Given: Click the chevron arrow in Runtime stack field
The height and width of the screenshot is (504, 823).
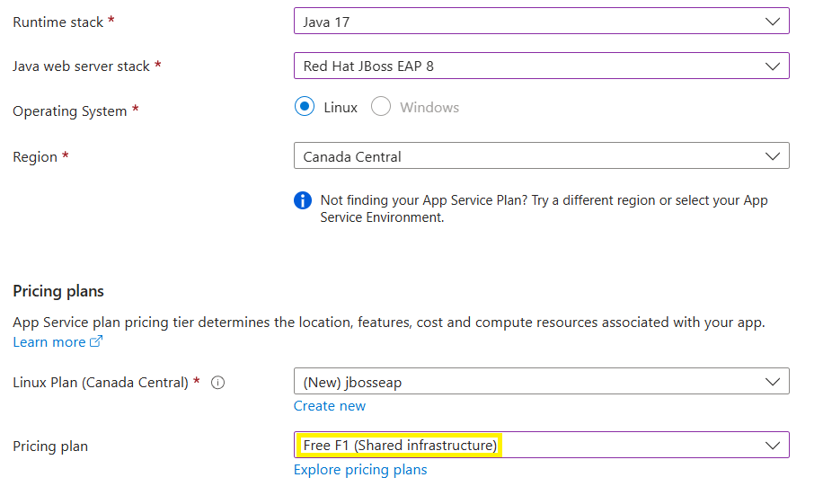Looking at the screenshot, I should point(772,22).
